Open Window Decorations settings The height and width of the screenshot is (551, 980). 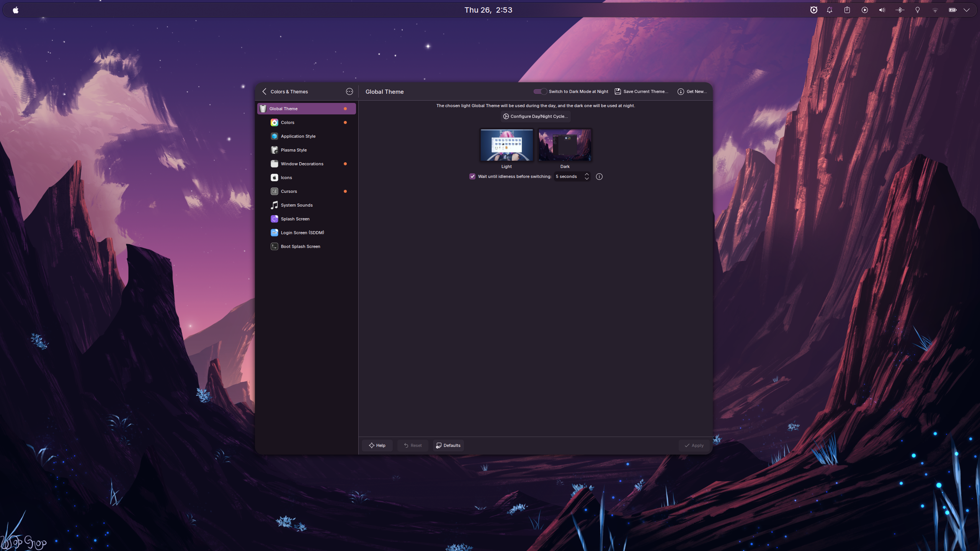click(x=302, y=163)
